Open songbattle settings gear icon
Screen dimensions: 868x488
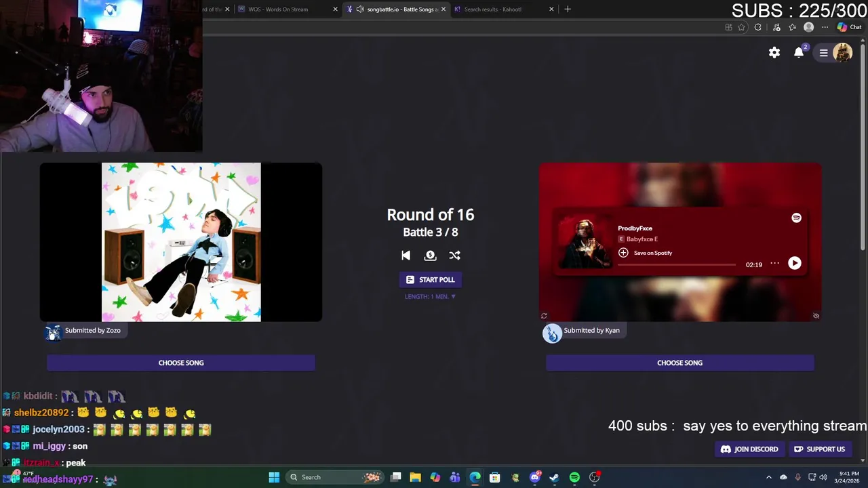pos(774,52)
